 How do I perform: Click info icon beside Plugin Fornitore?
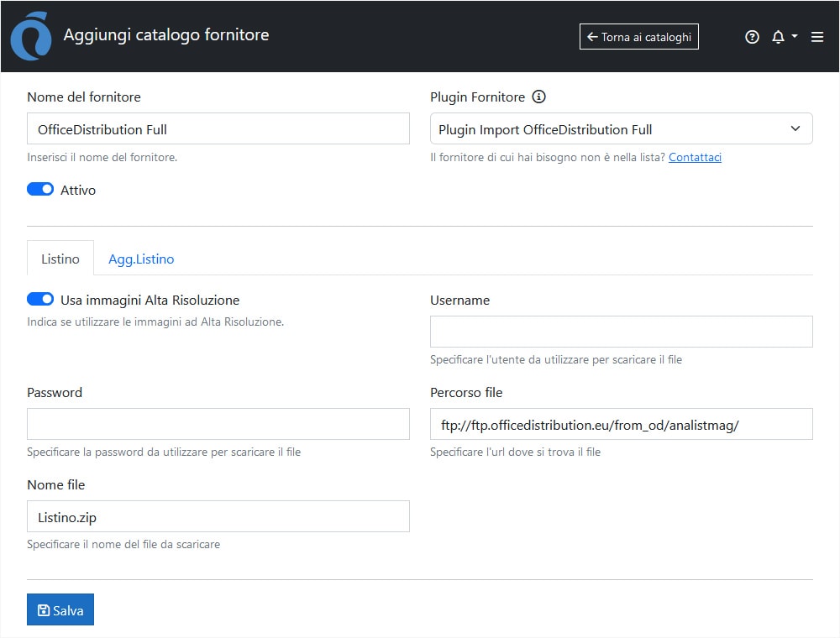coord(539,97)
